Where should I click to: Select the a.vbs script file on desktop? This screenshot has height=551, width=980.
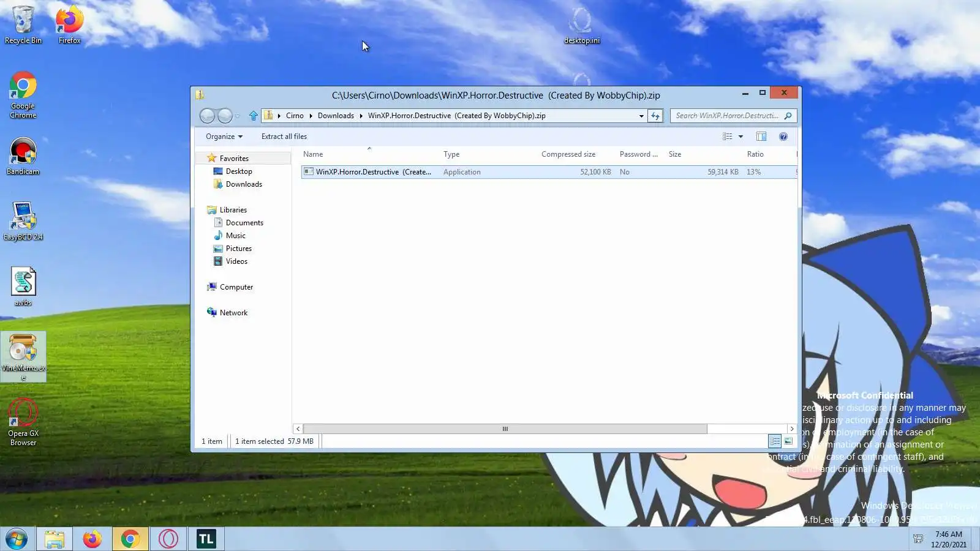click(x=23, y=287)
